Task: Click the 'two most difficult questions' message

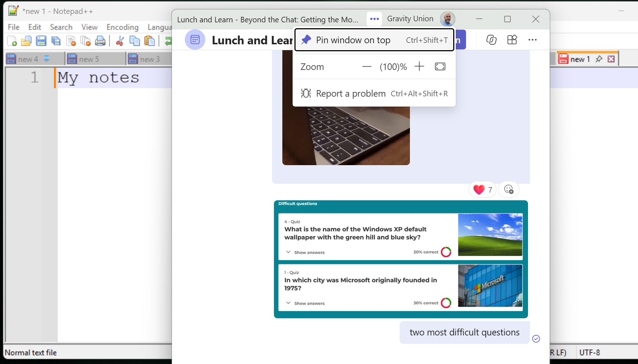Action: pyautogui.click(x=465, y=333)
